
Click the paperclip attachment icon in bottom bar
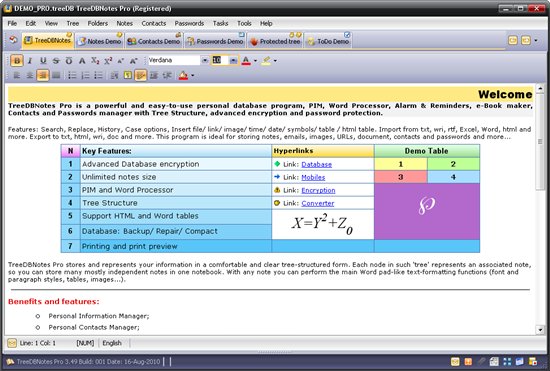[482, 361]
